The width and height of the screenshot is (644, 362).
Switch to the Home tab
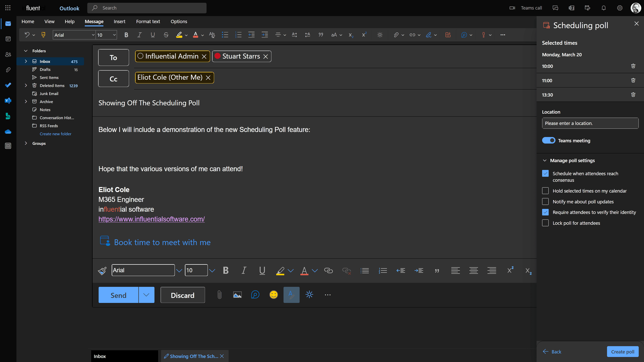(x=28, y=21)
